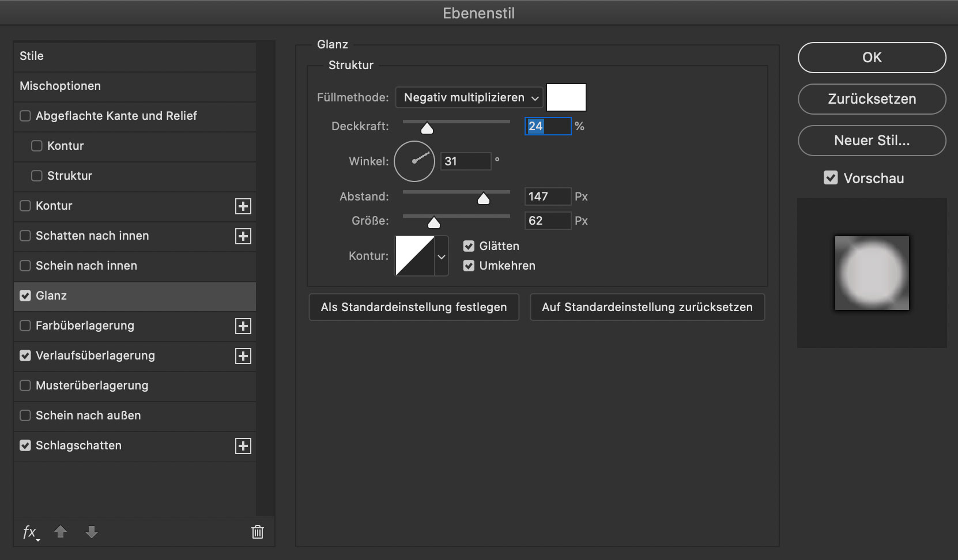Click the Neuer Stil... button
The height and width of the screenshot is (560, 958).
point(872,141)
